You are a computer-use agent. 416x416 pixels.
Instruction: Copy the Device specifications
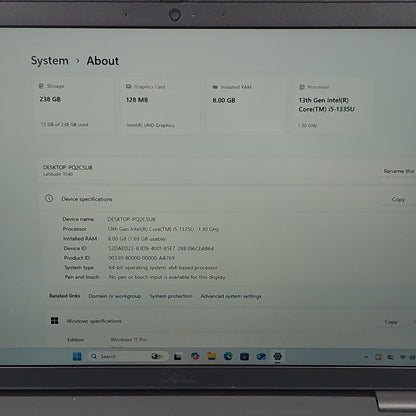398,199
